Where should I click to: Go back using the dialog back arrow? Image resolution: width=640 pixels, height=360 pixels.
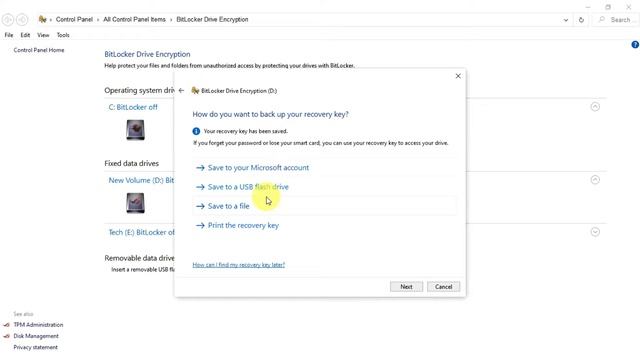click(x=181, y=91)
